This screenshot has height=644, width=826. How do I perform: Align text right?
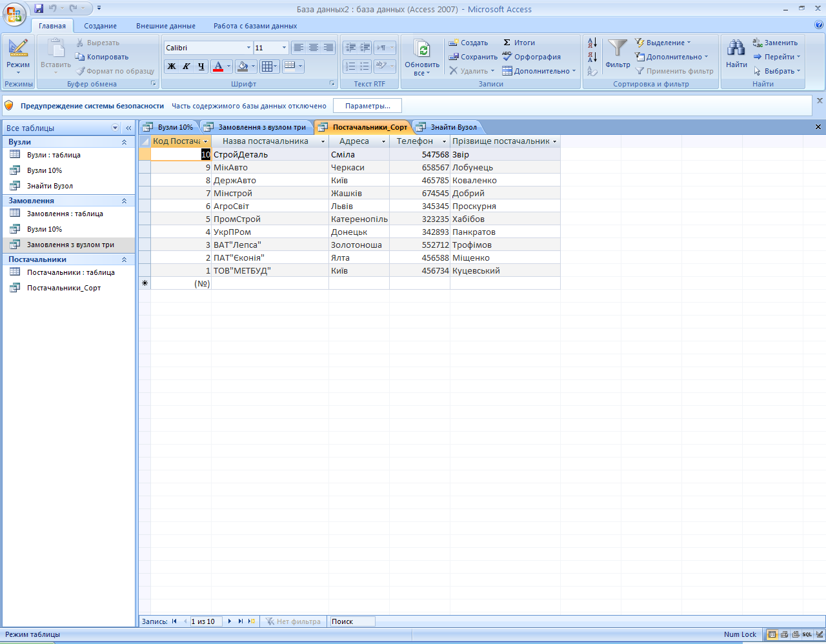pos(328,48)
